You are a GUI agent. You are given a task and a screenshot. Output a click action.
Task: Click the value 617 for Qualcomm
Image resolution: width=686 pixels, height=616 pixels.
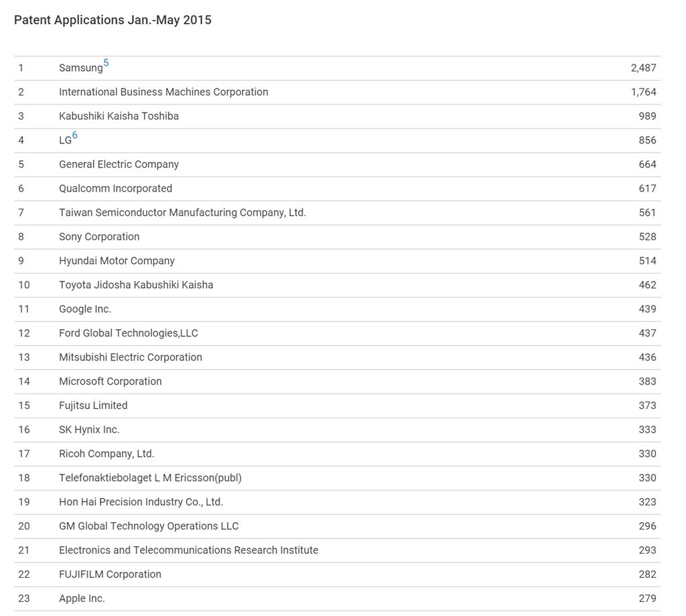pos(648,188)
